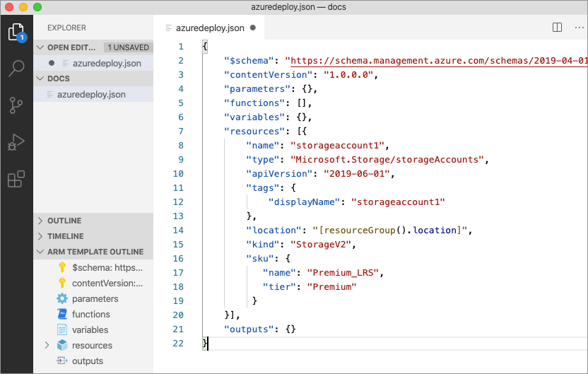This screenshot has height=374, width=588.
Task: Select parameters gear icon in ARM outline
Action: tap(61, 299)
